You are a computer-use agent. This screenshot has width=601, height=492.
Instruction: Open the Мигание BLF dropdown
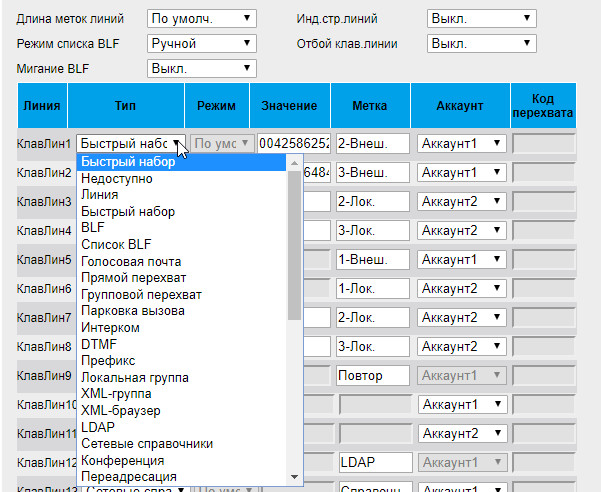(x=201, y=68)
